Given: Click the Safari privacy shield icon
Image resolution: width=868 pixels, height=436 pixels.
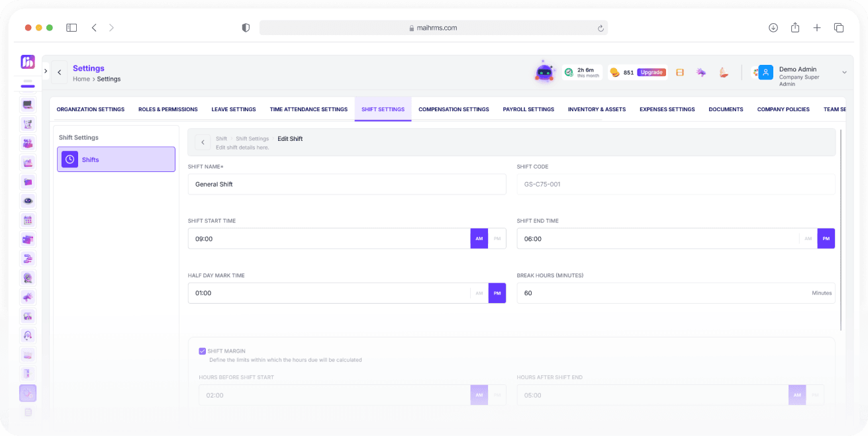Looking at the screenshot, I should tap(246, 28).
